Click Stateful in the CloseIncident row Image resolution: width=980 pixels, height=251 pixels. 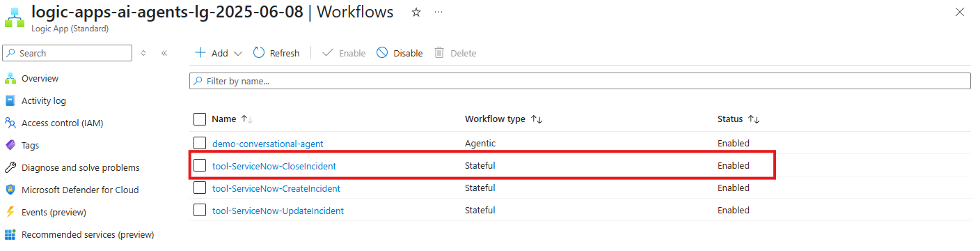480,165
